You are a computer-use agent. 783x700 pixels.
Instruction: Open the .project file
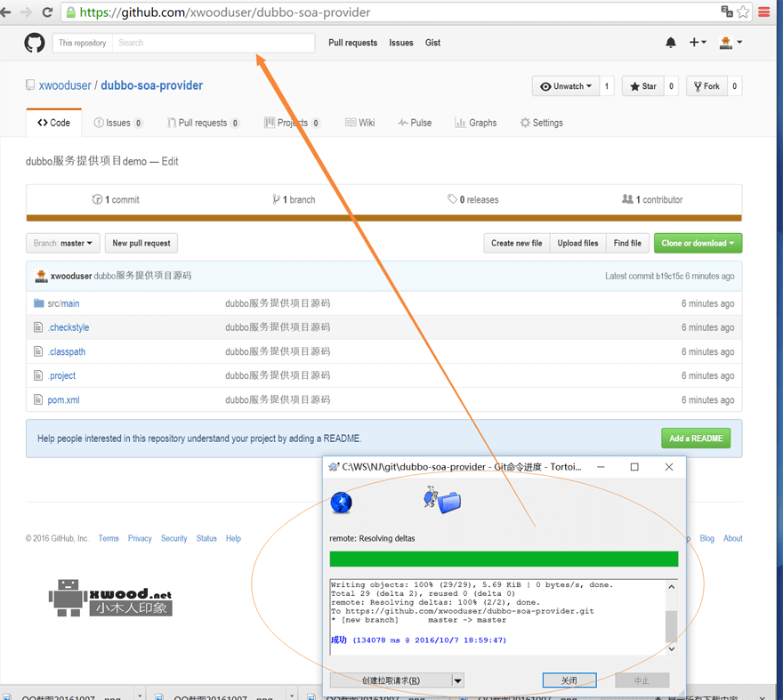click(x=62, y=376)
